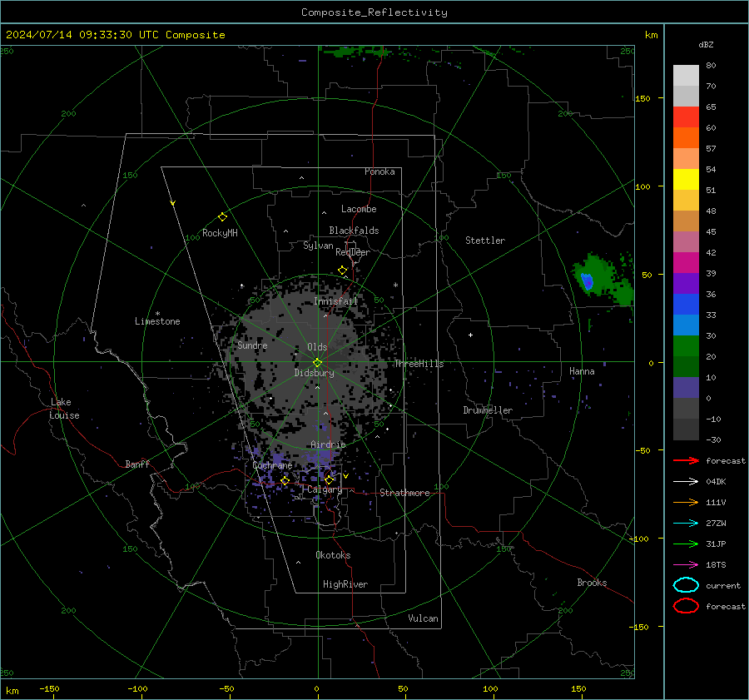This screenshot has width=749, height=700.
Task: Pick the light gray 70 dBZ swatch
Action: pyautogui.click(x=686, y=76)
